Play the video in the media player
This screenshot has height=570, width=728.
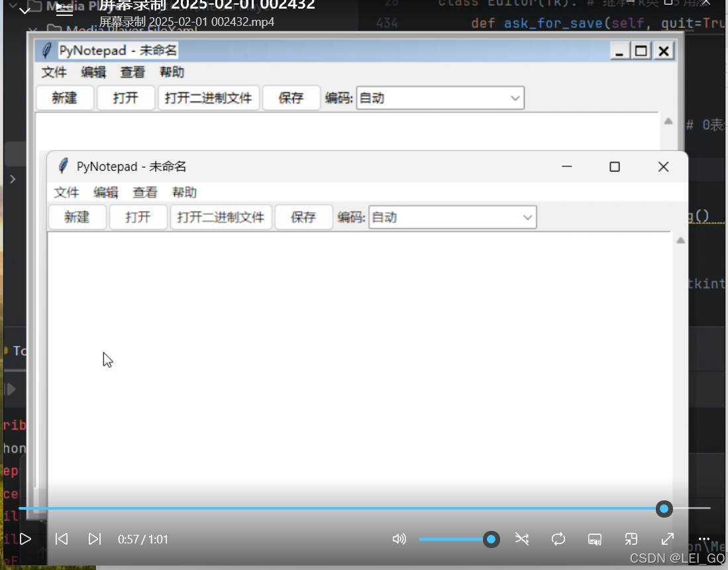click(x=26, y=539)
